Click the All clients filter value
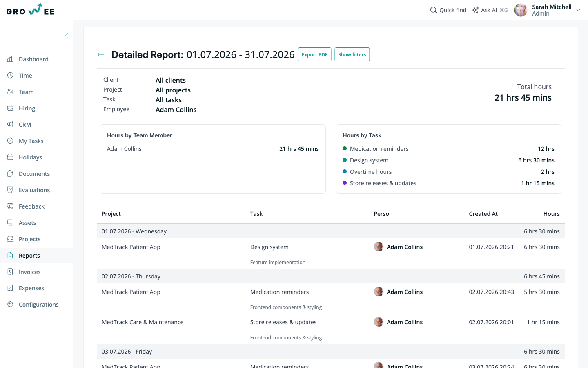The image size is (588, 368). (171, 80)
